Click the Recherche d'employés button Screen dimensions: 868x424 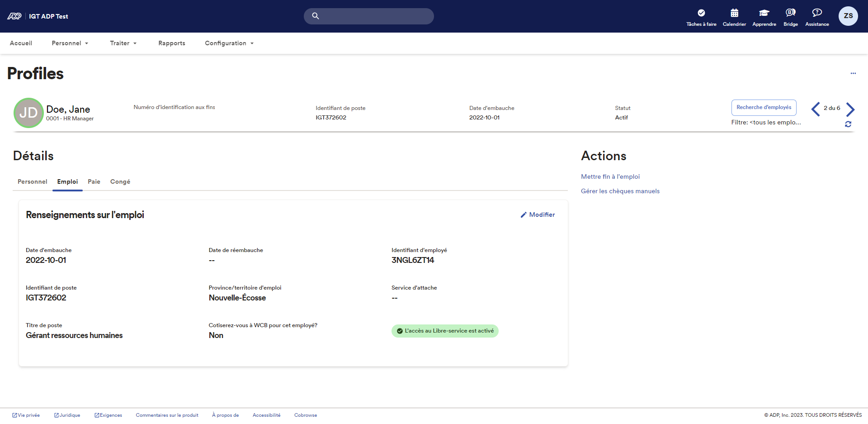pyautogui.click(x=764, y=108)
